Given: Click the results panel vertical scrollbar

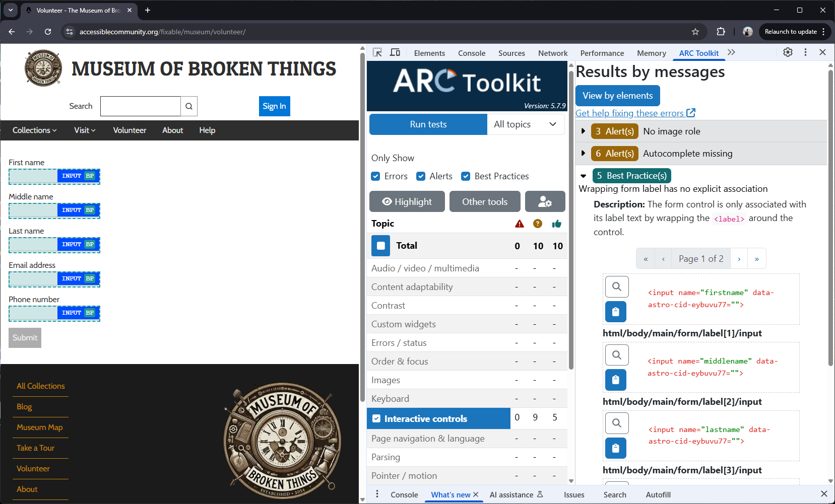Looking at the screenshot, I should point(830,219).
